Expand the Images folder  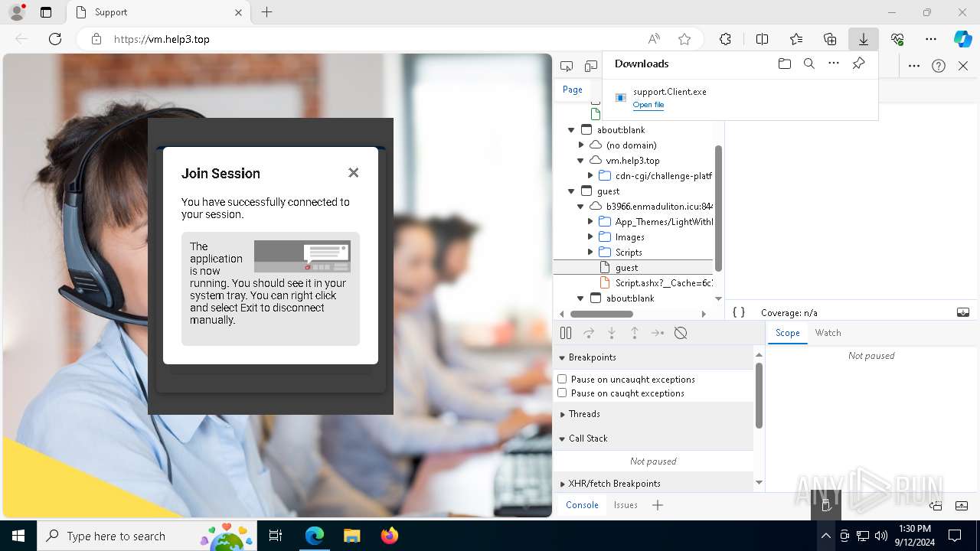(590, 236)
